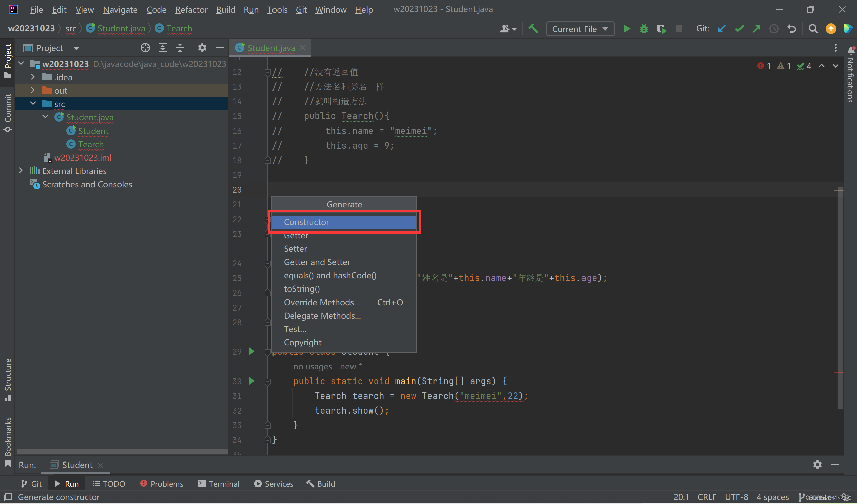Click the Search (magnifier) icon in toolbar
Image resolution: width=857 pixels, height=504 pixels.
812,28
